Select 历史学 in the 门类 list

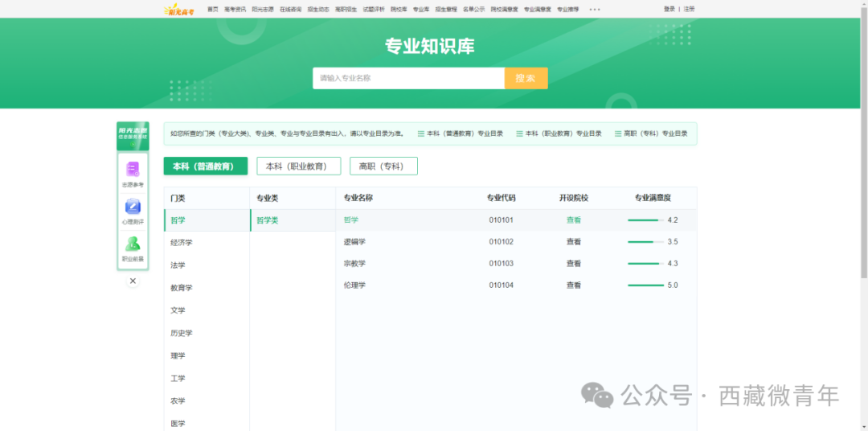[207, 333]
